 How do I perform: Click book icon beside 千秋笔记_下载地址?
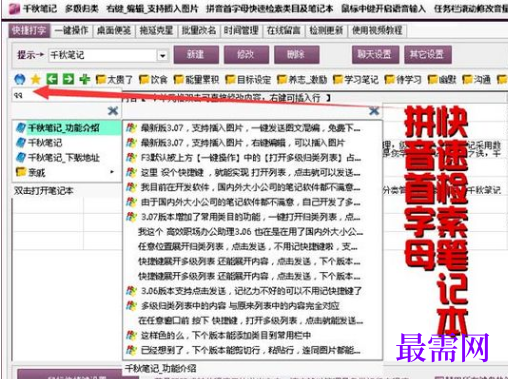(21, 157)
